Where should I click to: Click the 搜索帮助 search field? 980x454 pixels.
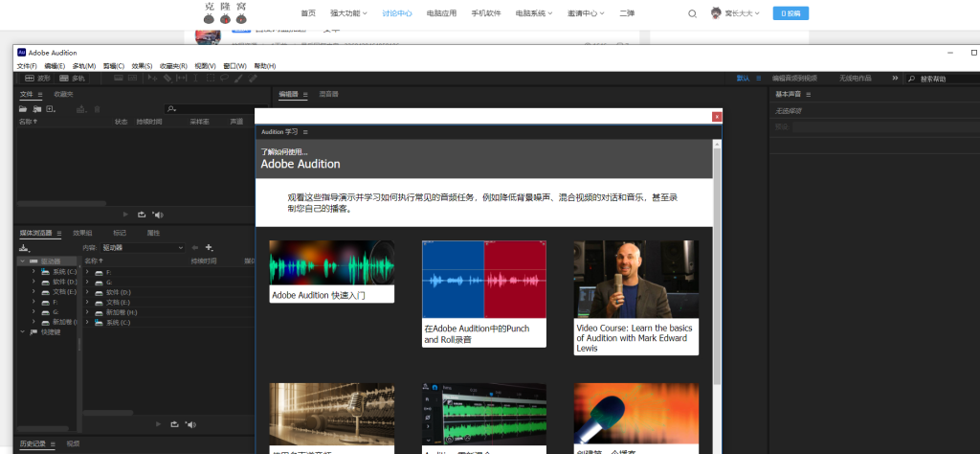(944, 79)
